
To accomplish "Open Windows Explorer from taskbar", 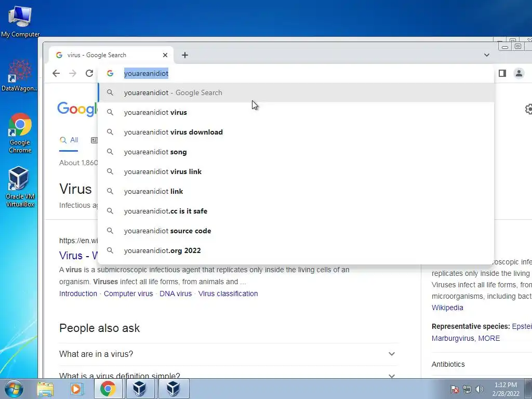I will [x=45, y=389].
